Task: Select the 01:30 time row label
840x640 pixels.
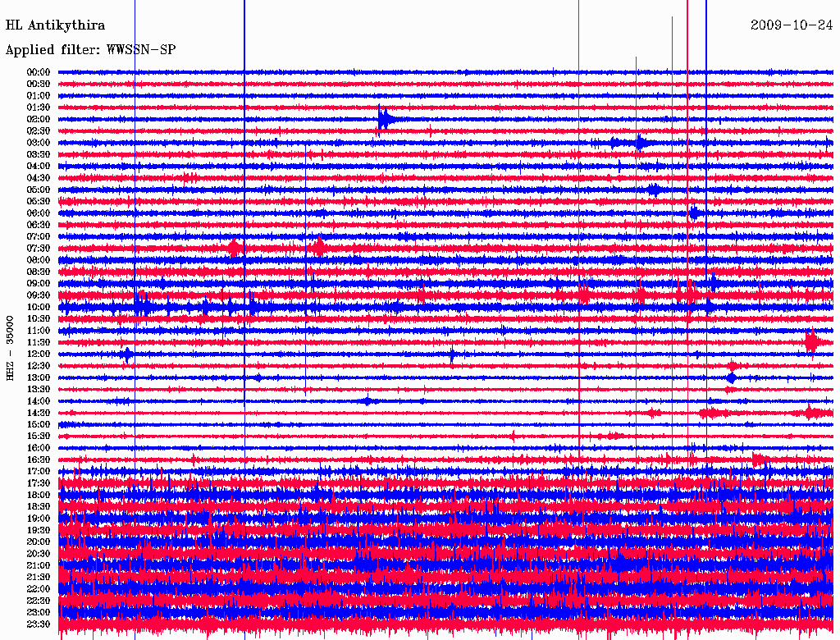Action: [x=39, y=107]
